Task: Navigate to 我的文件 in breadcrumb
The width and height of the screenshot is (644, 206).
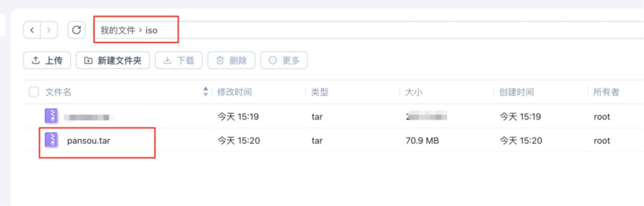Action: 118,30
